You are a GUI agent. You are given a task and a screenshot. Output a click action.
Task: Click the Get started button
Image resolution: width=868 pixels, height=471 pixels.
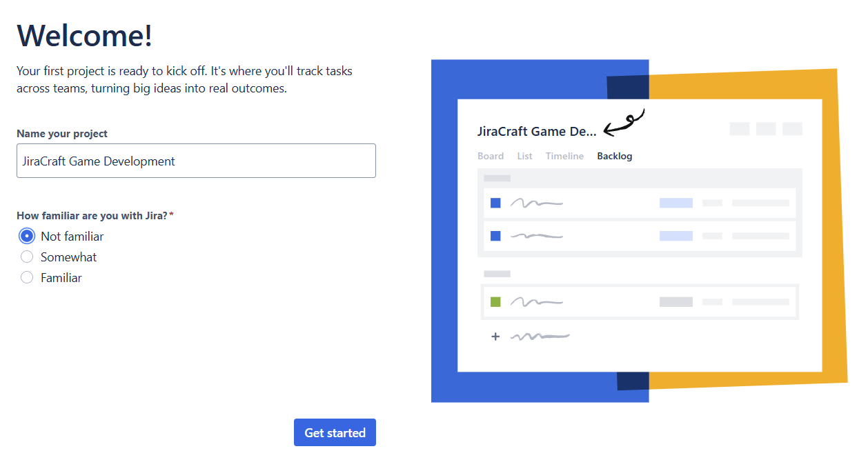click(x=335, y=432)
